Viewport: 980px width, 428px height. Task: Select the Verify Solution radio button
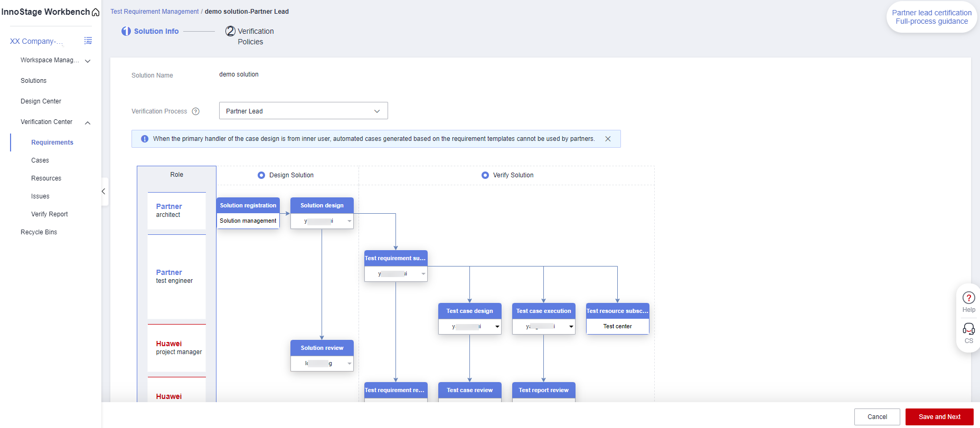[x=485, y=175]
